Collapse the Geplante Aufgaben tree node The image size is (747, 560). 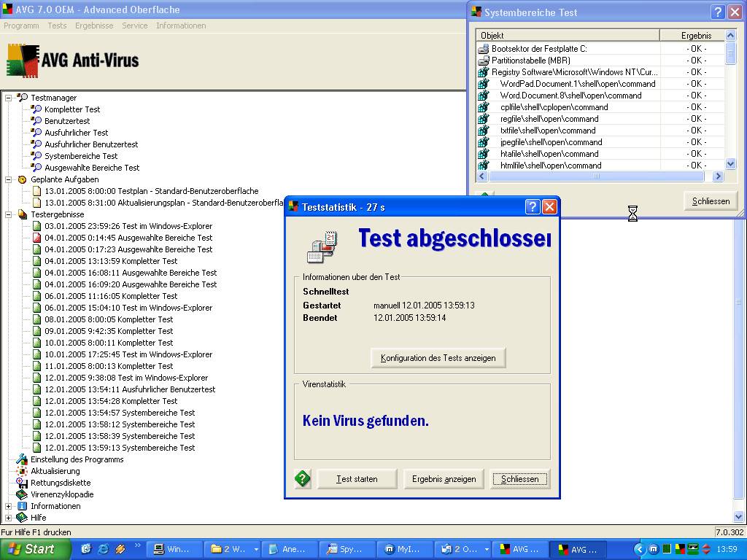(x=9, y=179)
